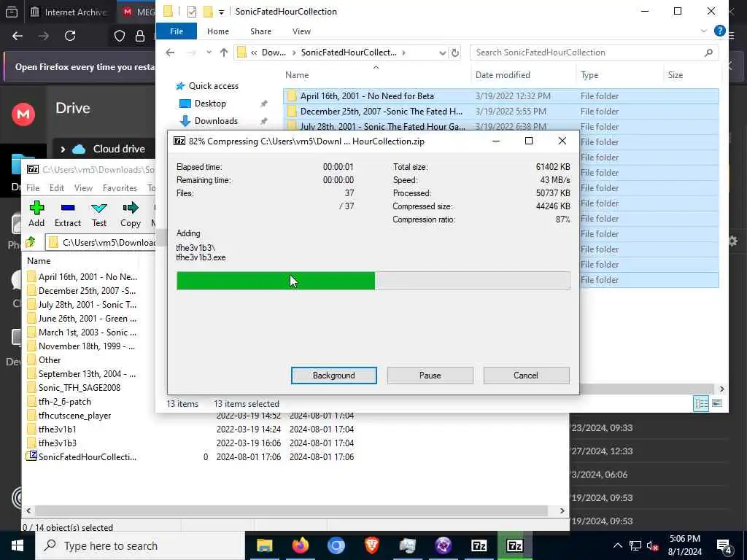Open Brave browser from taskbar
The height and width of the screenshot is (560, 747).
(x=371, y=545)
